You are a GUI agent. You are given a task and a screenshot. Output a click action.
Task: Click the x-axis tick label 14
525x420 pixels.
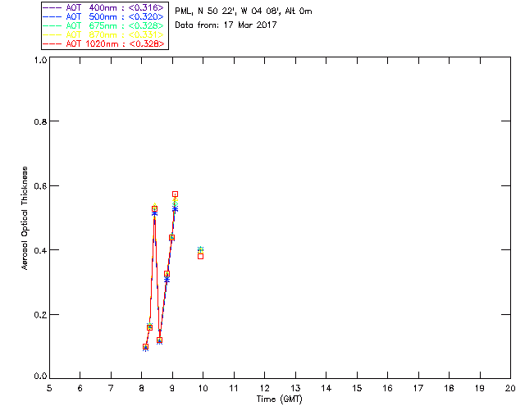(326, 388)
